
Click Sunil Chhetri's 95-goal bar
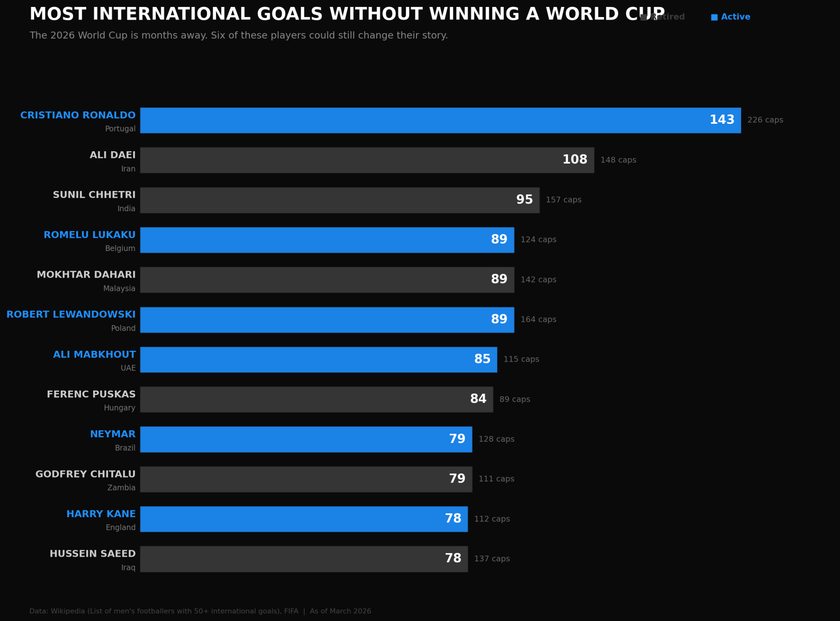339,200
